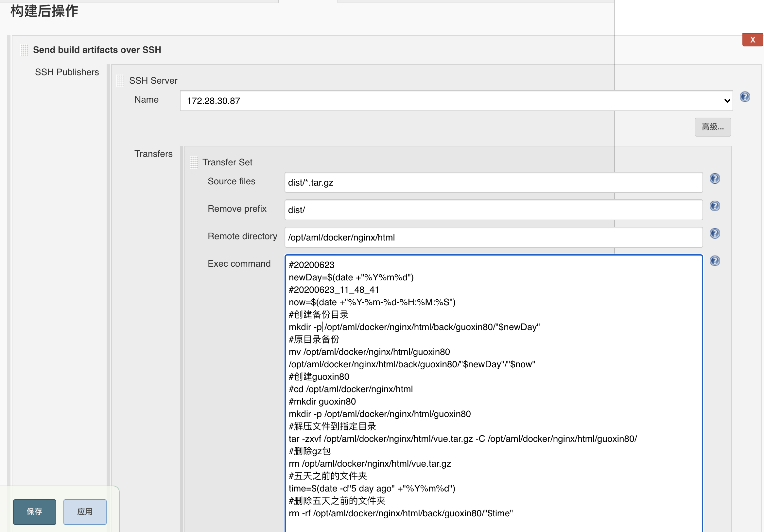Click the 应用 apply button

(85, 511)
